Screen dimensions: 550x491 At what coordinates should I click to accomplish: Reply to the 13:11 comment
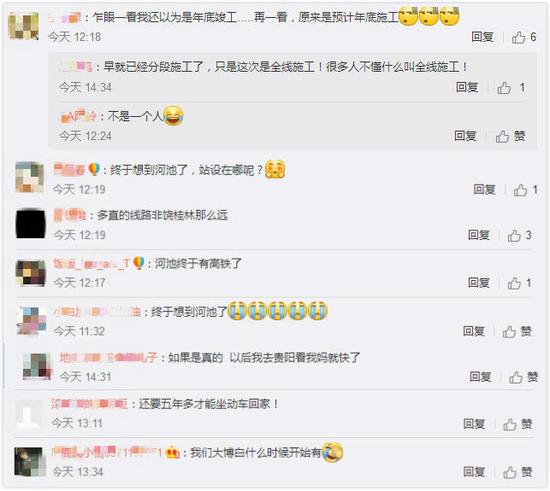[474, 424]
